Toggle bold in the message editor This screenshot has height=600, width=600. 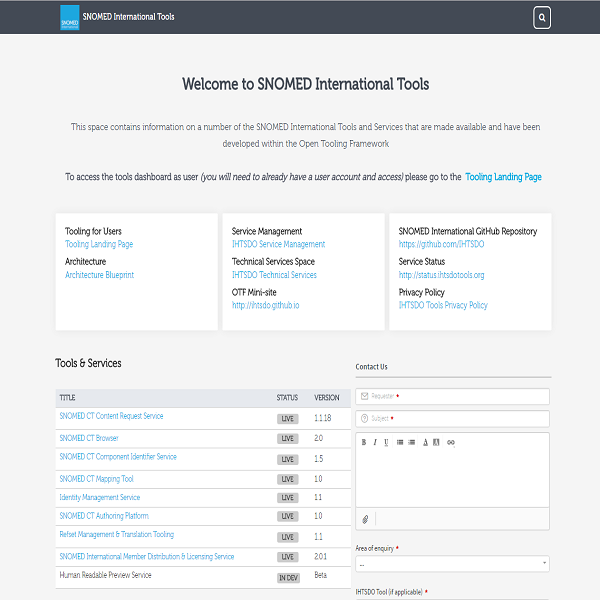[x=364, y=442]
